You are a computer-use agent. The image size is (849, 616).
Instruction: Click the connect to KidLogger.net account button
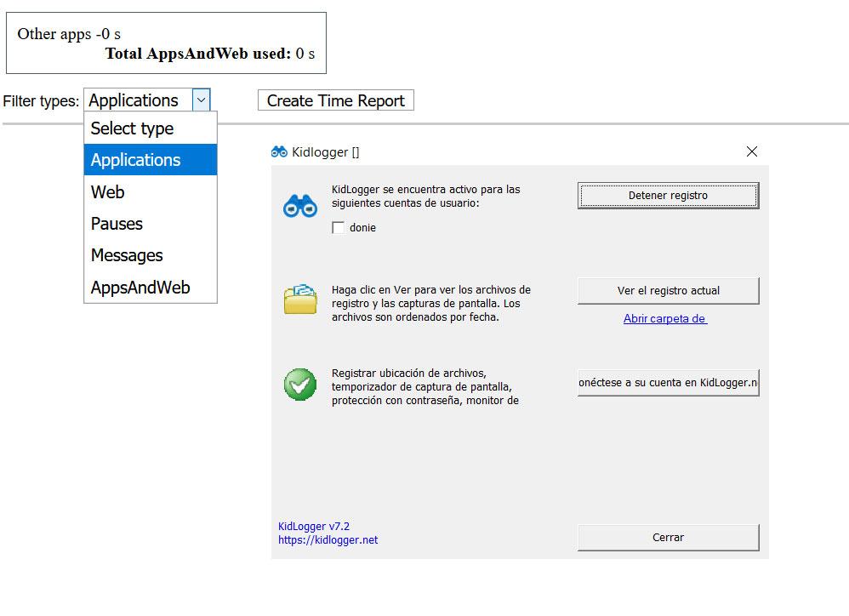(x=668, y=383)
